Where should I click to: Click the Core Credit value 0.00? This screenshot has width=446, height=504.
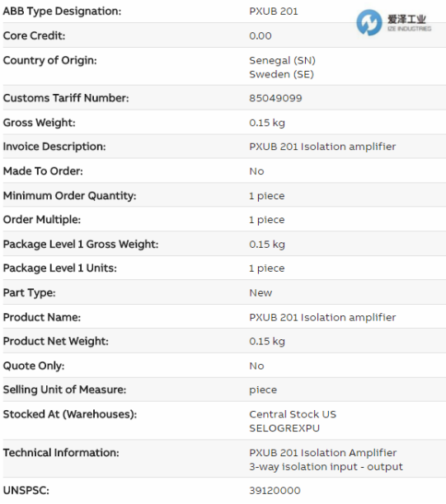tap(261, 35)
